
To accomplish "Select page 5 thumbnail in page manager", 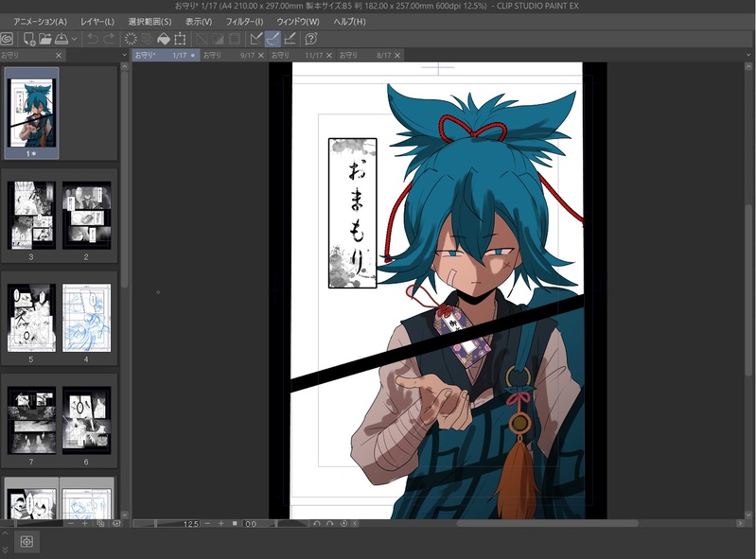I will (x=31, y=318).
